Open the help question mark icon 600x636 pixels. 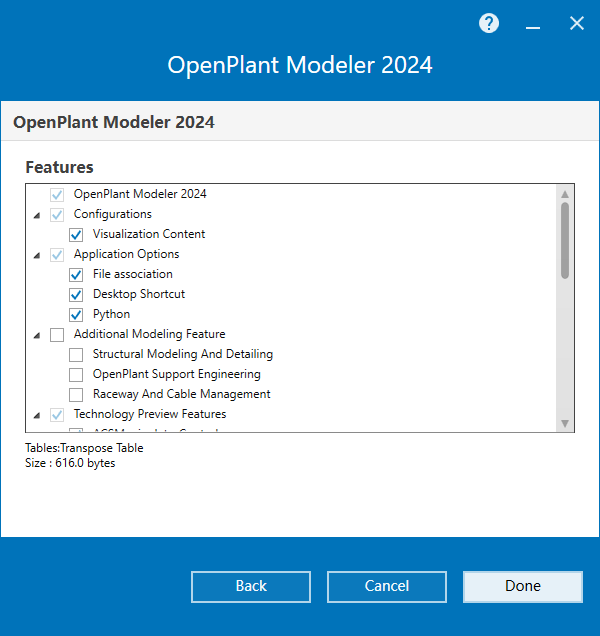(488, 24)
